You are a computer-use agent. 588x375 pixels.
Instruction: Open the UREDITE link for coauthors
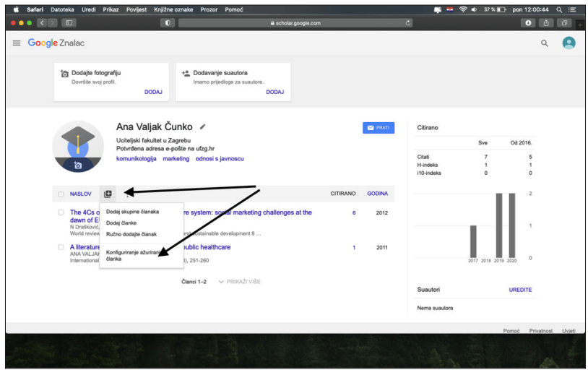coord(520,290)
